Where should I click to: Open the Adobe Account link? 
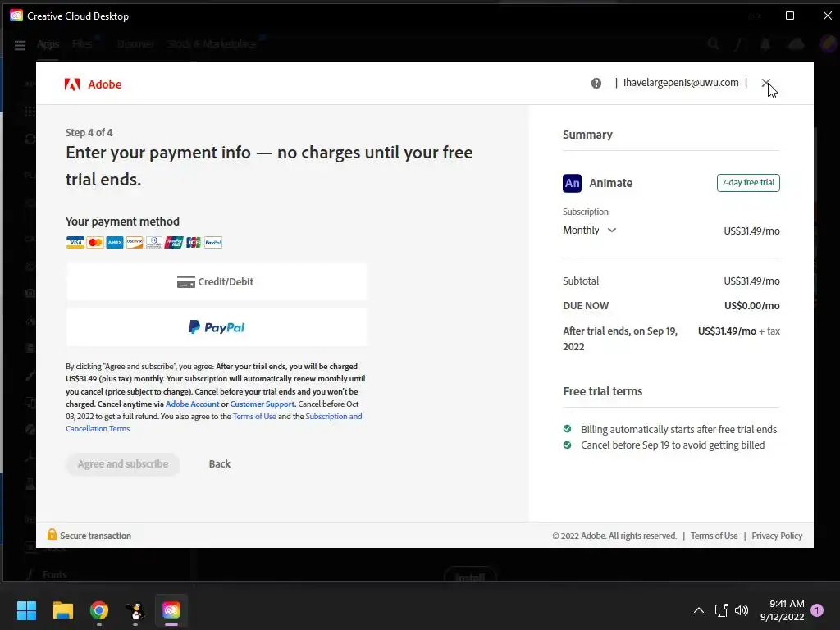coord(192,404)
